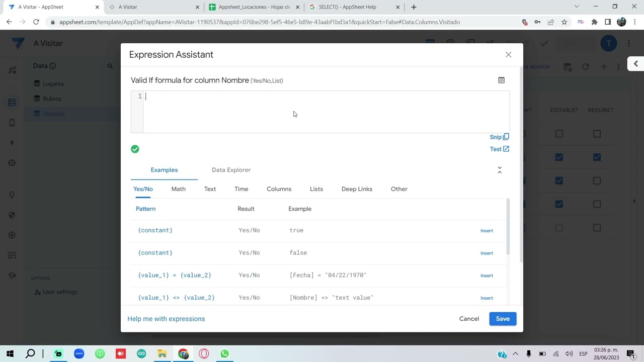Click the regenerate/refresh table icon
The width and height of the screenshot is (644, 362).
coord(586,66)
